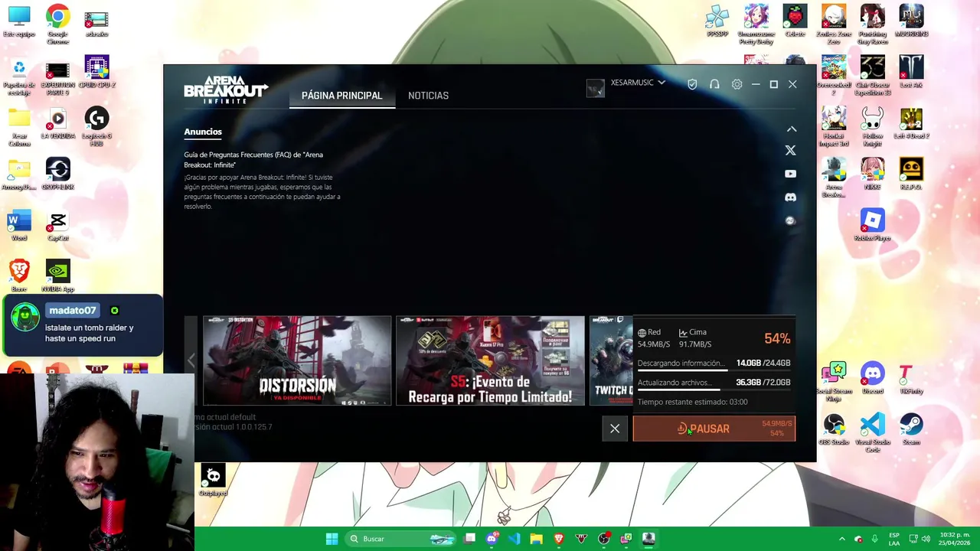
Task: Open Google Chrome desktop shortcut
Action: pos(57,24)
